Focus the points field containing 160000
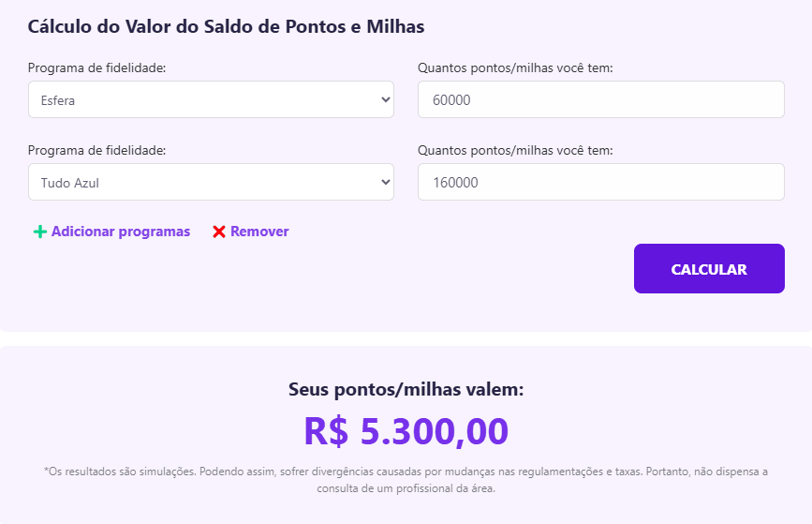812x524 pixels. (x=600, y=182)
